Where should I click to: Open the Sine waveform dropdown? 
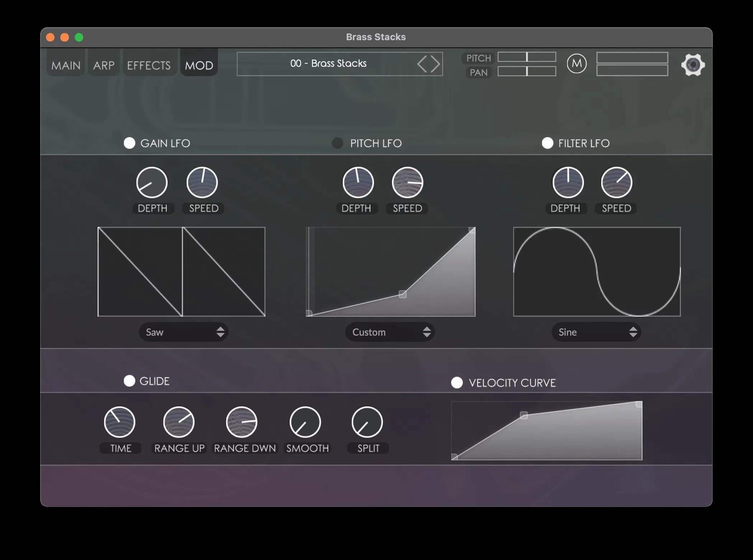coord(596,332)
